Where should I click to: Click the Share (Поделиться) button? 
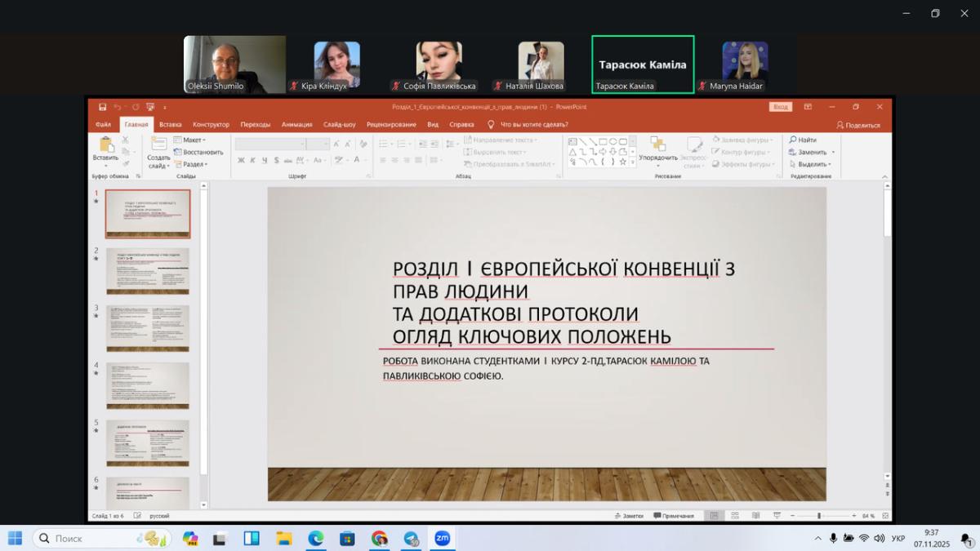coord(858,125)
